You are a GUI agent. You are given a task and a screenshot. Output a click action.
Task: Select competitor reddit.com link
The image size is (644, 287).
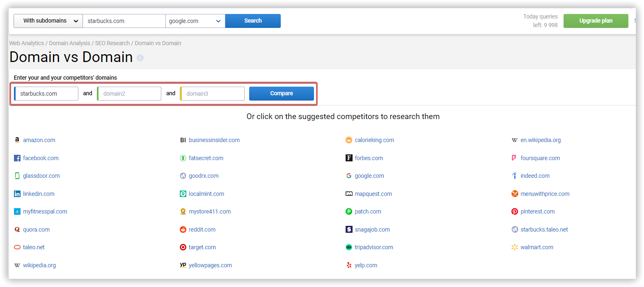click(202, 230)
